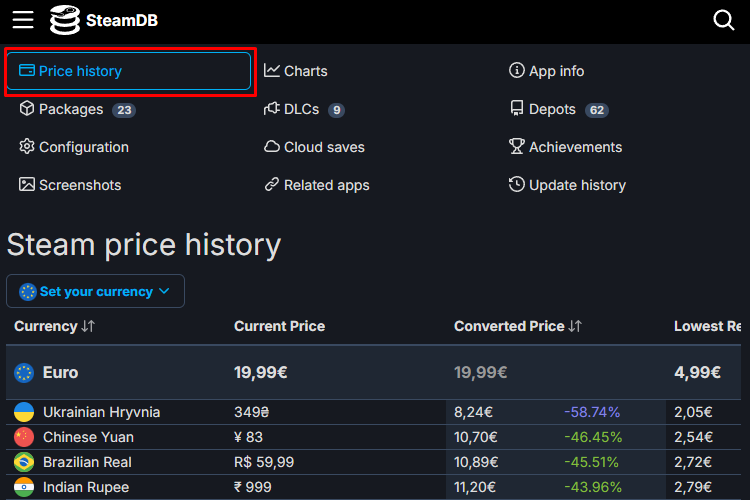This screenshot has width=750, height=500.
Task: Click the chevron on Set your currency
Action: click(x=164, y=291)
